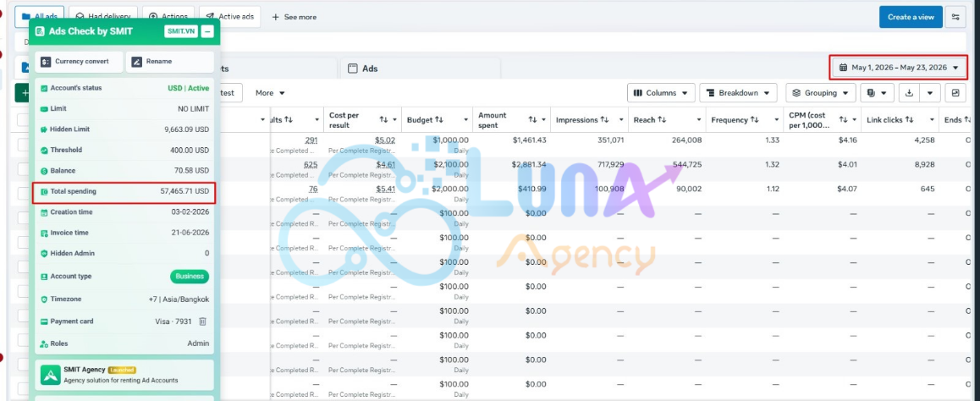Open the Breakdown dropdown
Screen dimensions: 980x401
738,93
